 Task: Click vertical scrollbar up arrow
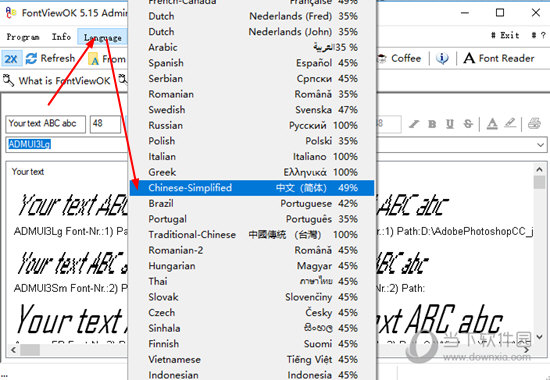pos(539,169)
